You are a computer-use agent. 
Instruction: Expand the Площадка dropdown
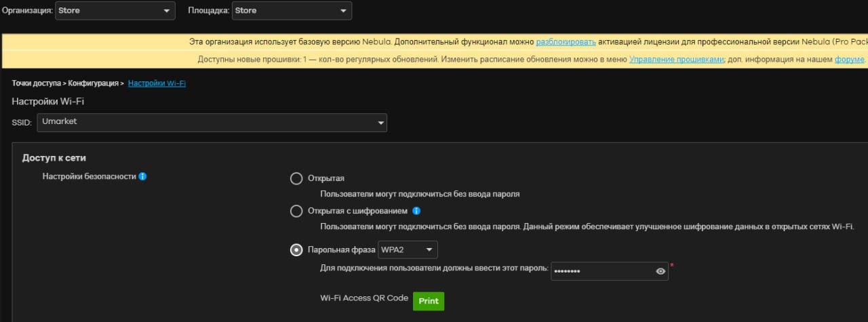[x=292, y=11]
